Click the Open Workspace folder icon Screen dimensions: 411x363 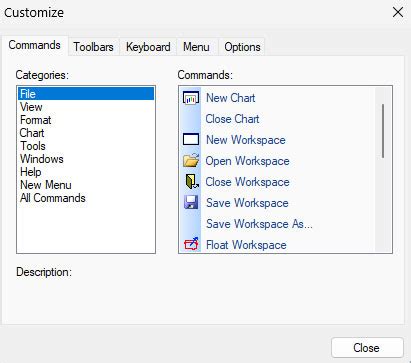click(191, 160)
